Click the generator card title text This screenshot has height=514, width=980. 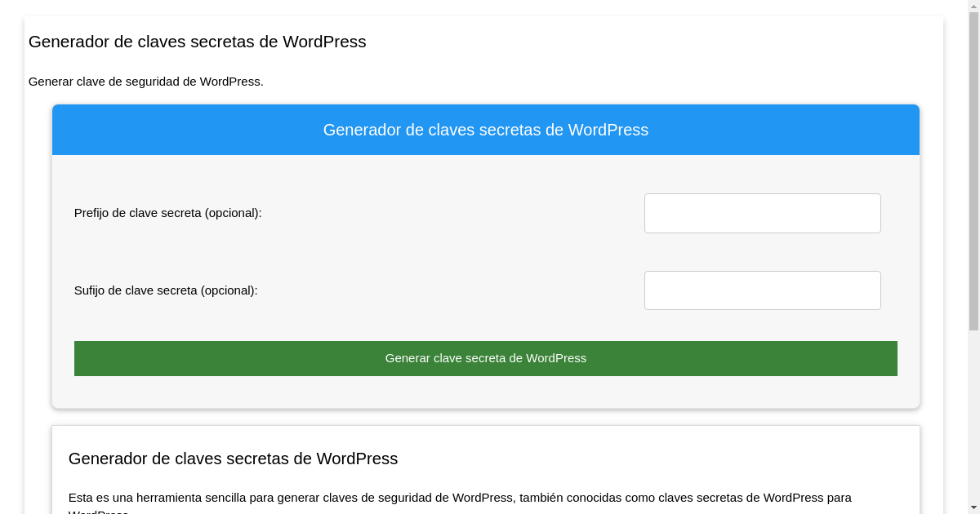[x=486, y=129]
